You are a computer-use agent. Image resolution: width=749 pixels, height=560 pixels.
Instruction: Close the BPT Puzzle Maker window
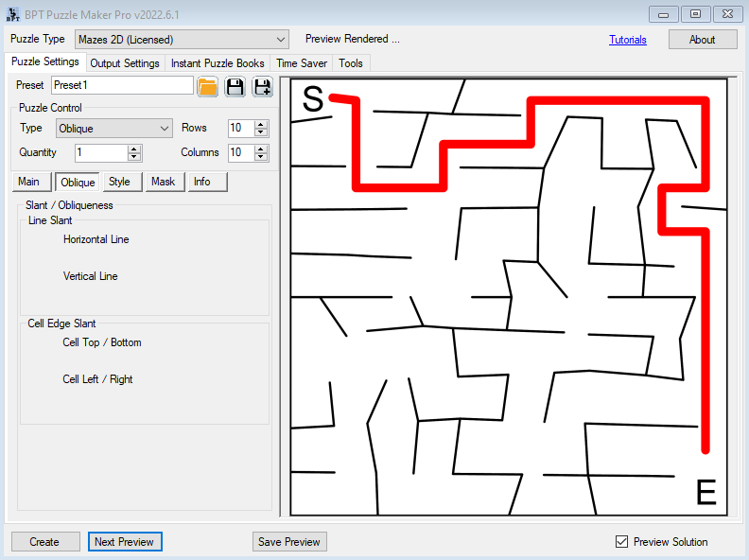727,14
